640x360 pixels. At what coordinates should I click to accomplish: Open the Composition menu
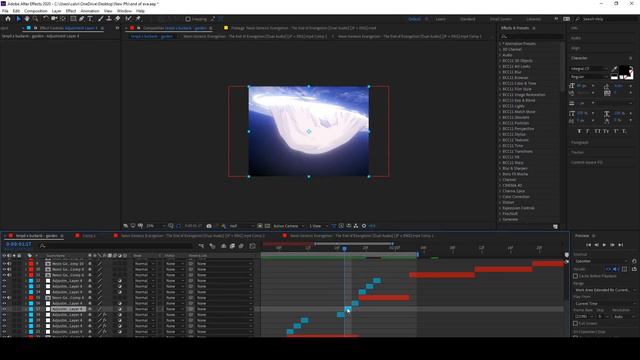pos(36,11)
